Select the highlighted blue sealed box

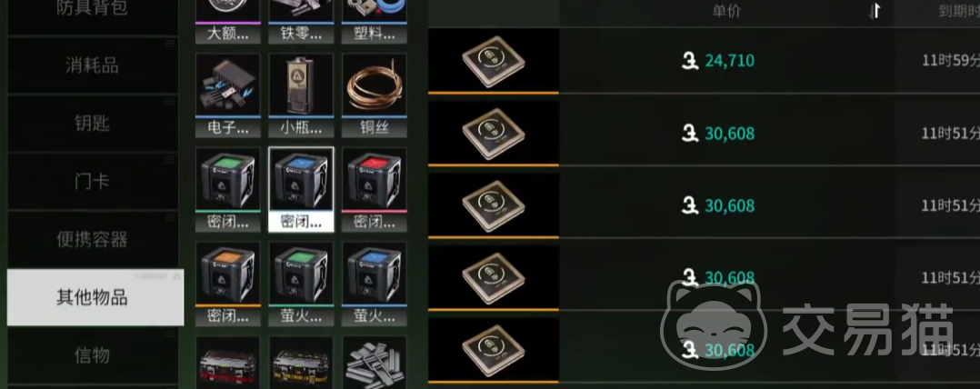[301, 189]
